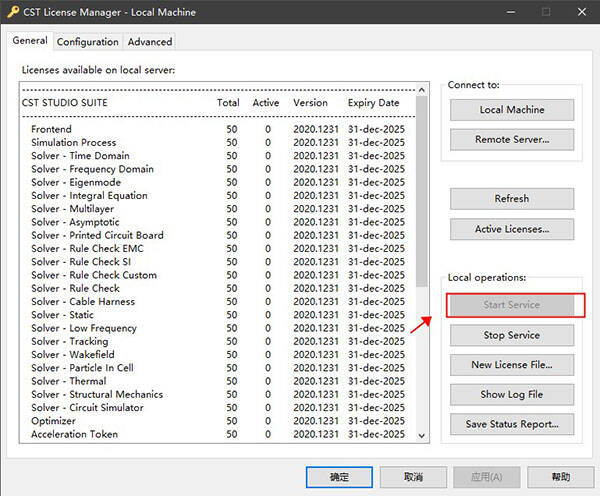Connect to Local Machine

[x=512, y=110]
